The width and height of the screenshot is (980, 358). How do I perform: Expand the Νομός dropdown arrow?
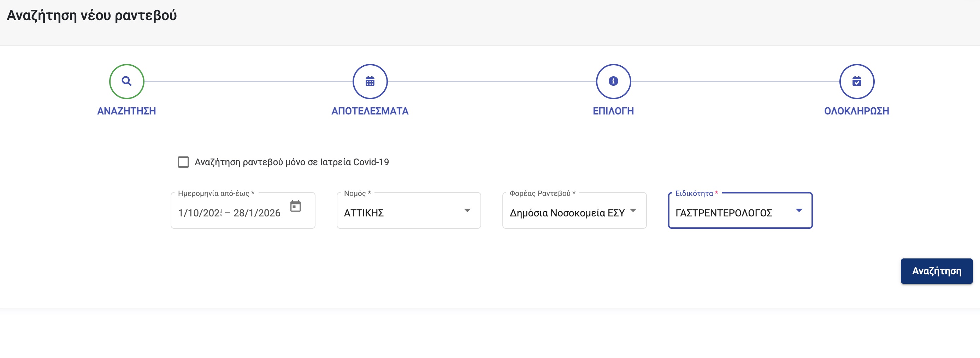click(x=467, y=210)
